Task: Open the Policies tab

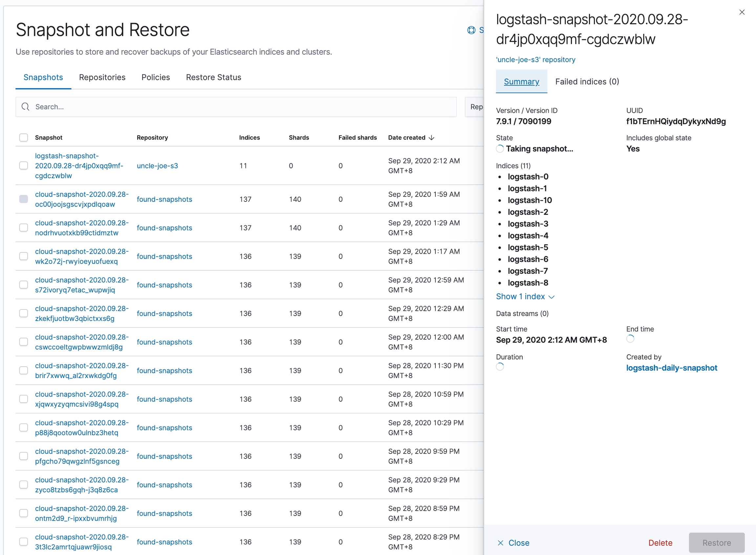Action: (156, 77)
